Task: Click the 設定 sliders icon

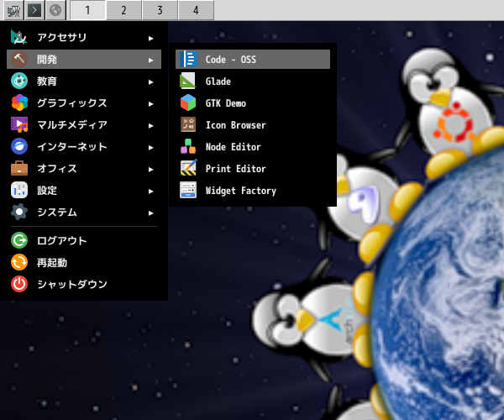Action: coord(19,190)
